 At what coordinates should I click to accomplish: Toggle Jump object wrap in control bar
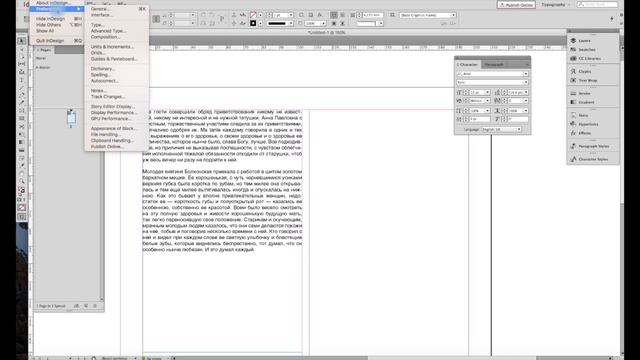tap(342, 24)
